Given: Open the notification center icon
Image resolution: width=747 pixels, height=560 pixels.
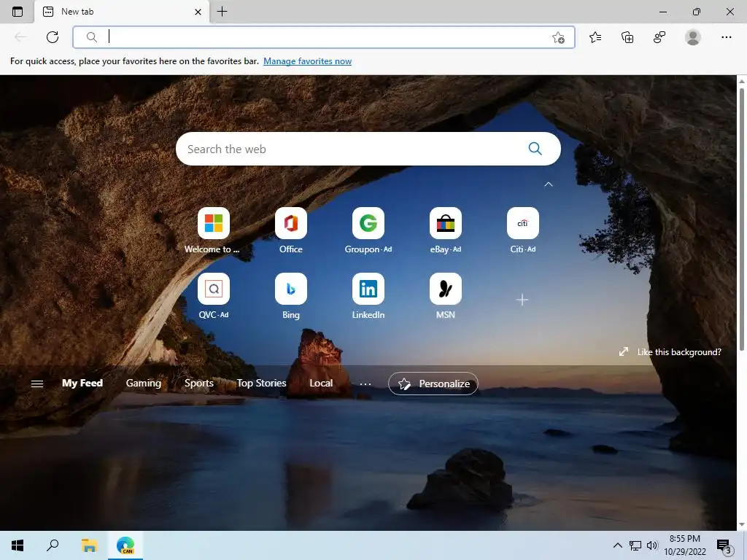Looking at the screenshot, I should [724, 545].
